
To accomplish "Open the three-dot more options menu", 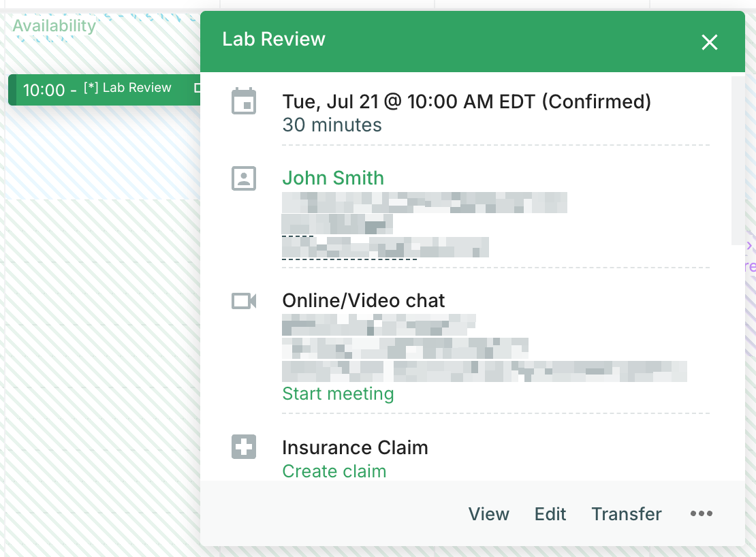I will (x=701, y=513).
